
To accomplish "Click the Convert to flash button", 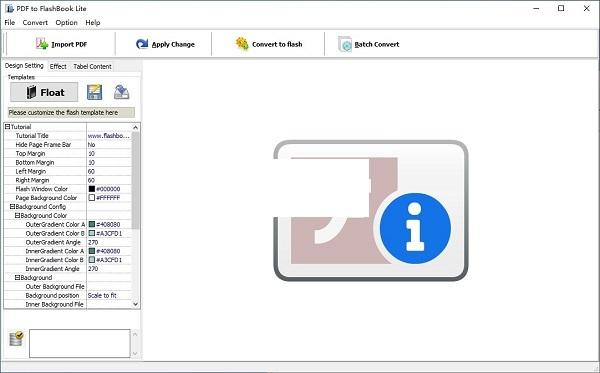I will pyautogui.click(x=269, y=44).
